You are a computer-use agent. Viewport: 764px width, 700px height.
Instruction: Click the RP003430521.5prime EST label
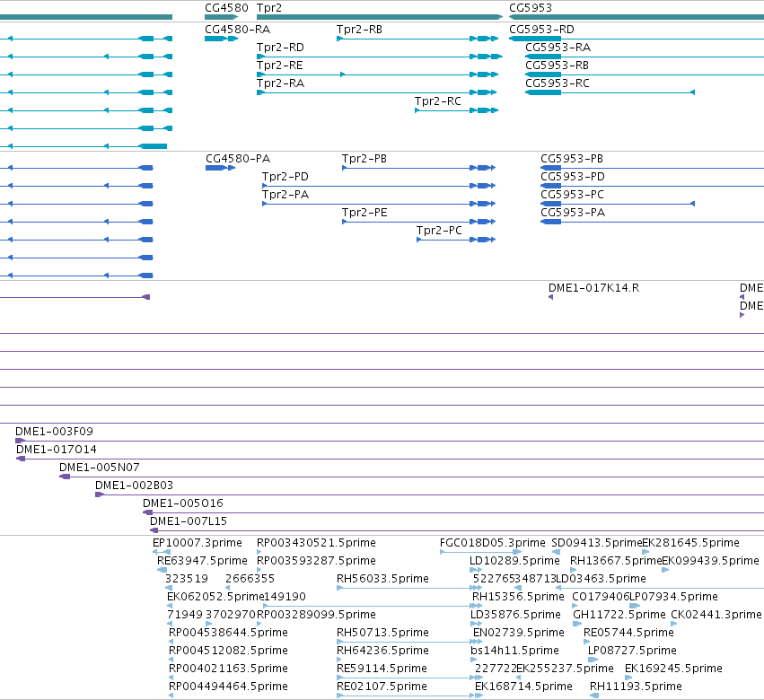[316, 543]
